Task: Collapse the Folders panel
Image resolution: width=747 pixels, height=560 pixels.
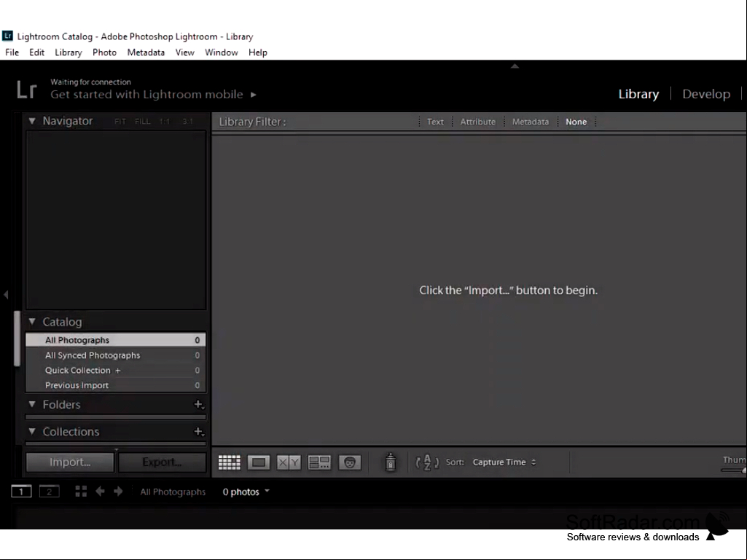Action: point(32,404)
